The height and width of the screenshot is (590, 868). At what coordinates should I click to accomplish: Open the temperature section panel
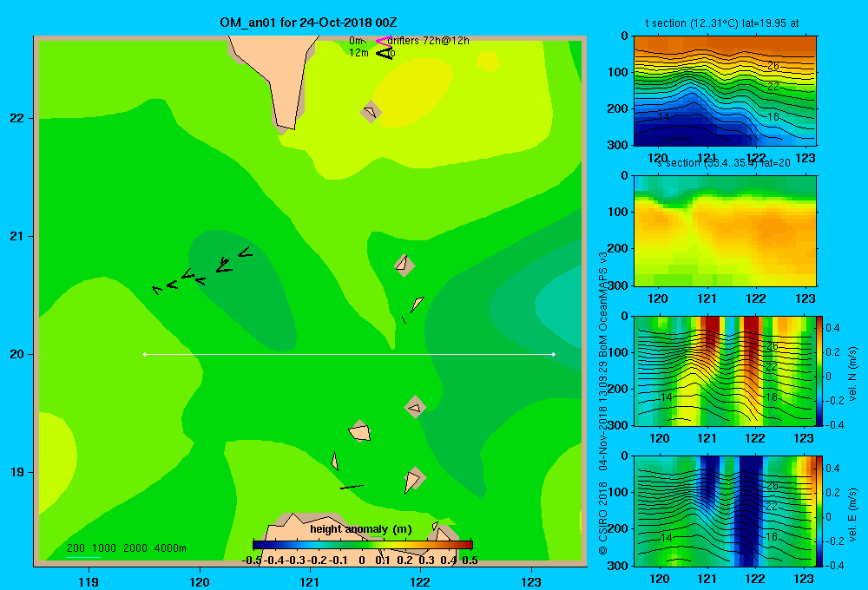point(725,91)
